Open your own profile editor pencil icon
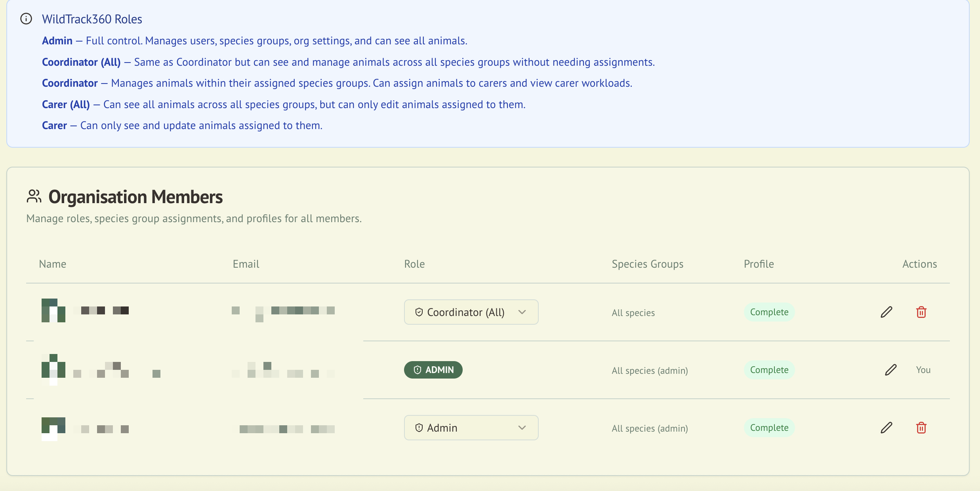This screenshot has height=491, width=980. [x=891, y=370]
